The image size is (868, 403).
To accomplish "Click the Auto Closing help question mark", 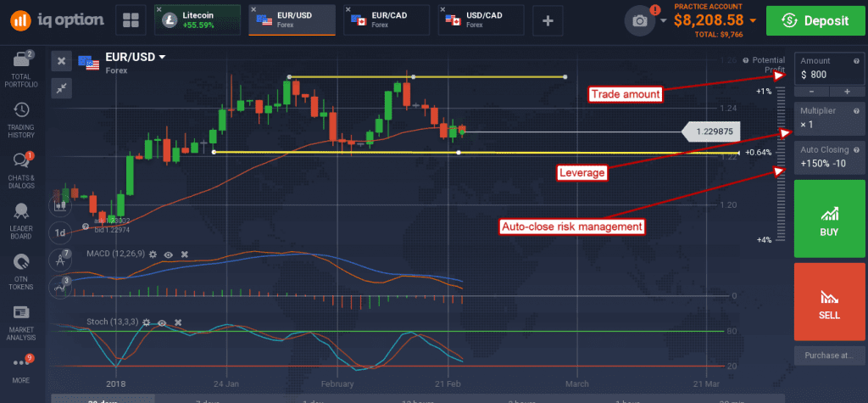I will click(x=856, y=149).
